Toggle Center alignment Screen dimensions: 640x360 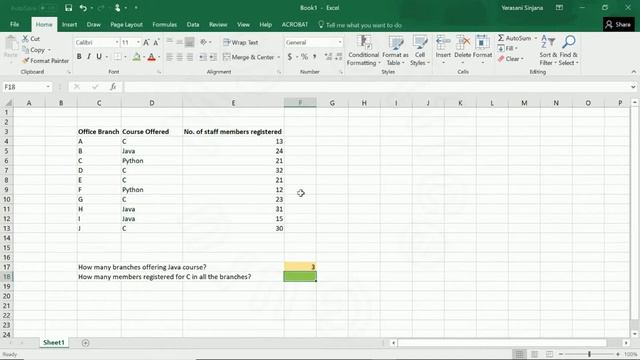(x=180, y=57)
